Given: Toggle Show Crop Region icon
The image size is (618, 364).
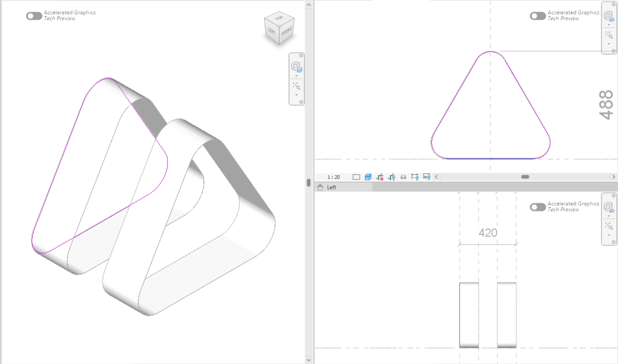Looking at the screenshot, I should pos(392,177).
